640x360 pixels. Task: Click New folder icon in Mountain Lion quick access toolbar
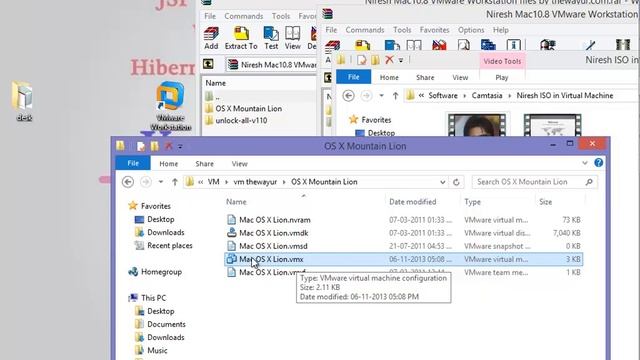point(155,146)
